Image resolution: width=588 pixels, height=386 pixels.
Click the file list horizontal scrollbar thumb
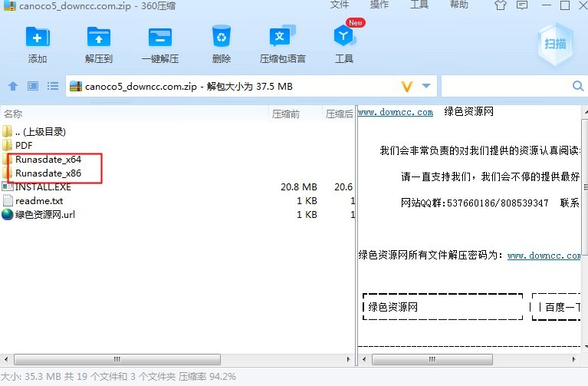[117, 359]
